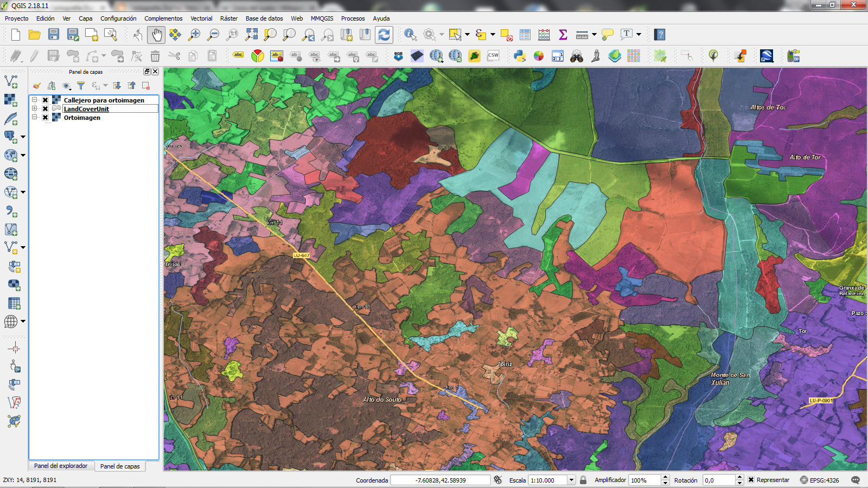This screenshot has width=868, height=488.
Task: Click the Coordenada input field
Action: [441, 480]
